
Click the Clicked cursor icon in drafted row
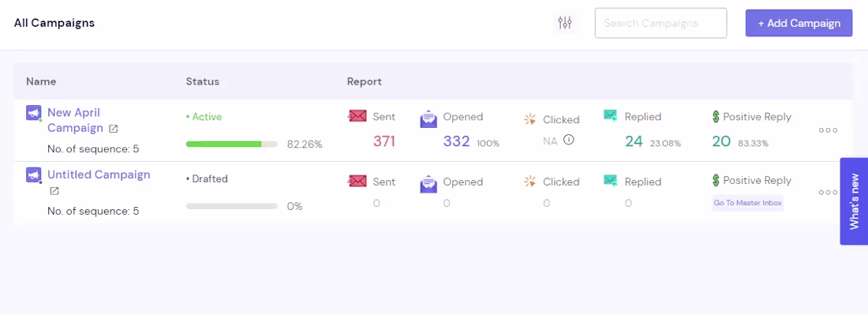pyautogui.click(x=529, y=182)
